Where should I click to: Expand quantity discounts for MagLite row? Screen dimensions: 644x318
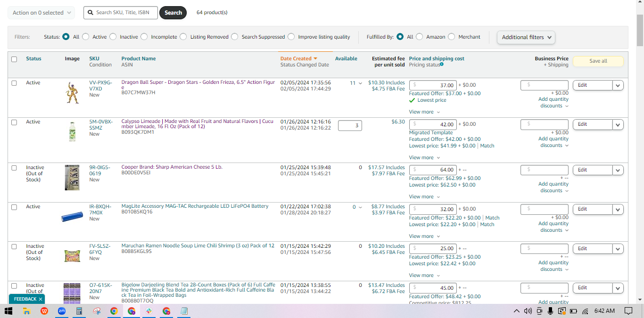(554, 227)
